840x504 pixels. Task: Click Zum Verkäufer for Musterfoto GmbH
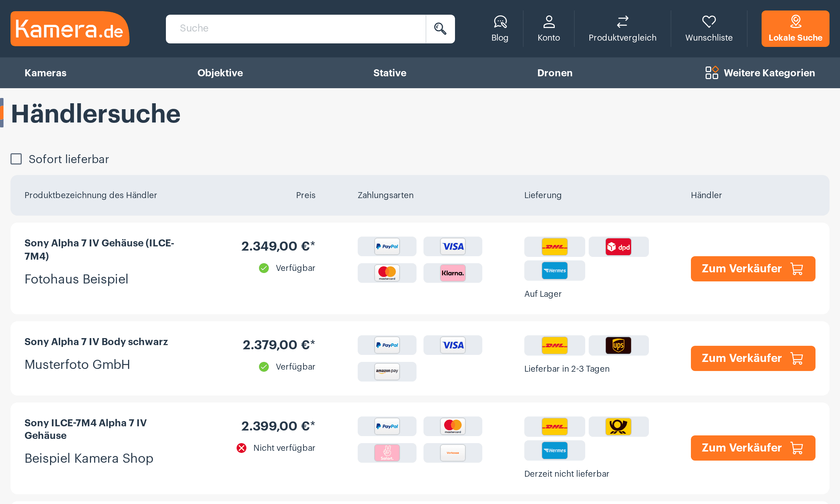tap(753, 358)
